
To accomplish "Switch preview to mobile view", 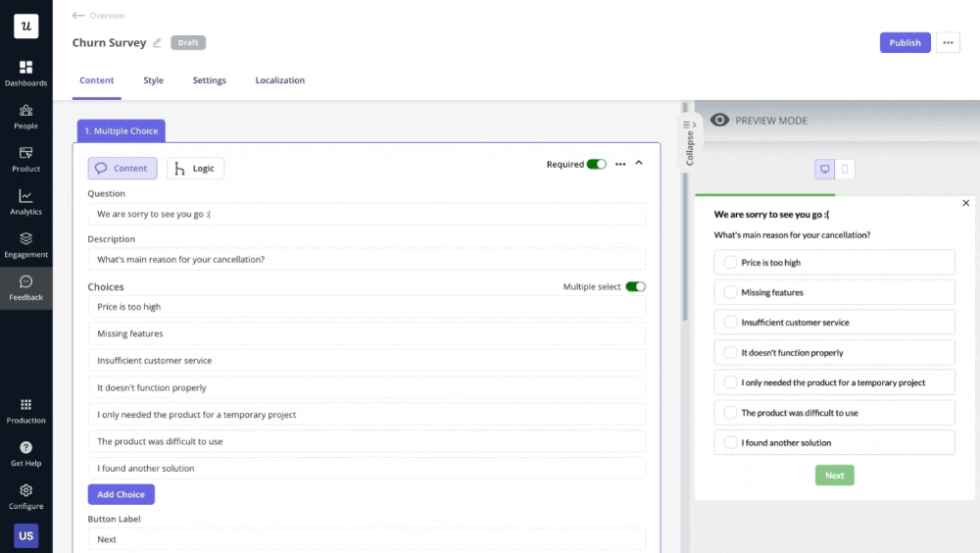I will tap(845, 169).
